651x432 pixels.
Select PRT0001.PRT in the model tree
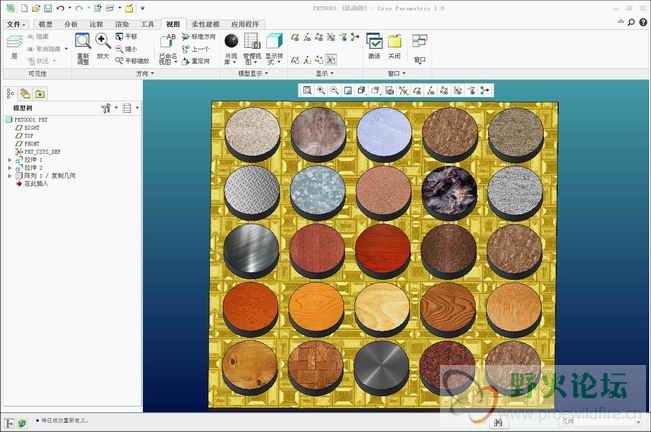[x=27, y=120]
